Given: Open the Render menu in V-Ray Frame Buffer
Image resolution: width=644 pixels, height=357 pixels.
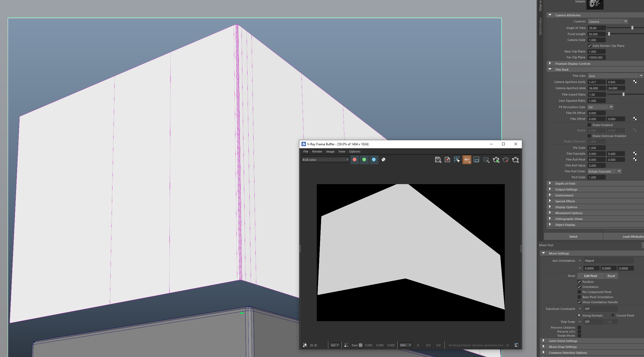Looking at the screenshot, I should 317,151.
